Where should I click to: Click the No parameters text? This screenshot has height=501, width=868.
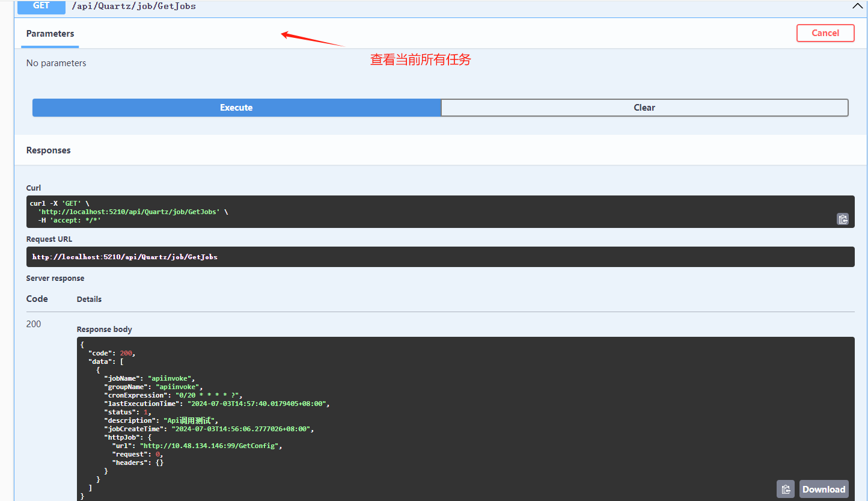57,63
